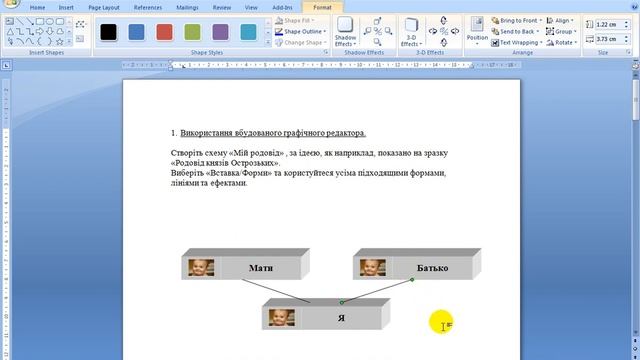Nudge shadow down
This screenshot has width=640, height=360.
coord(378,42)
